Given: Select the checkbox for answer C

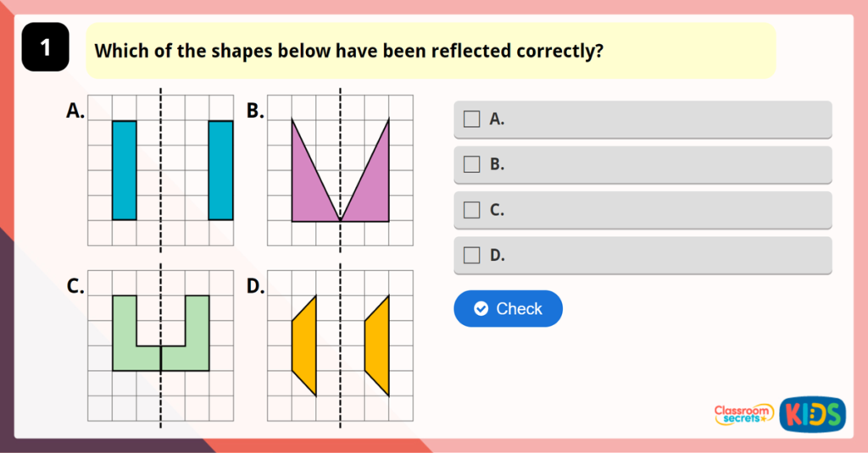Looking at the screenshot, I should tap(472, 210).
